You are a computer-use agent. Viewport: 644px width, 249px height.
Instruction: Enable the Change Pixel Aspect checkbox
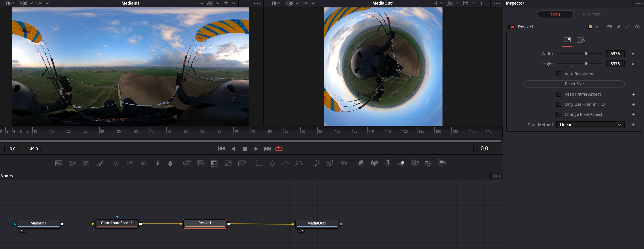coord(558,114)
